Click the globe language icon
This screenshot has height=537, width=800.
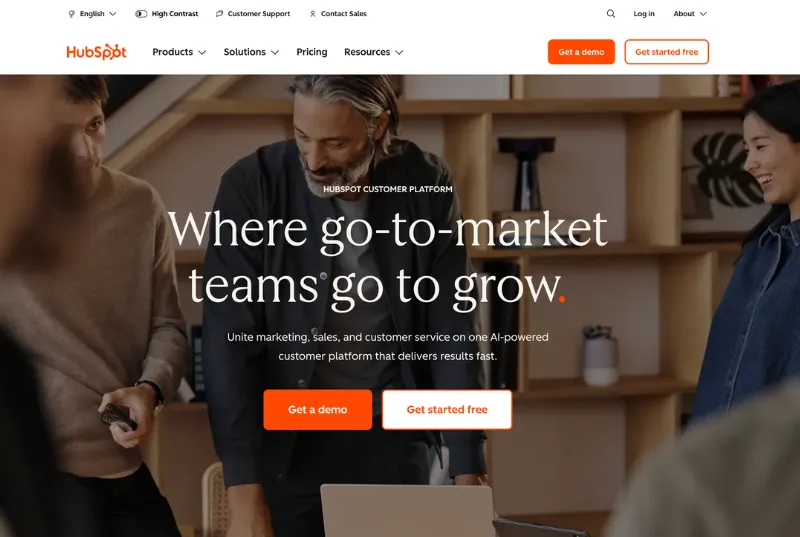point(71,14)
